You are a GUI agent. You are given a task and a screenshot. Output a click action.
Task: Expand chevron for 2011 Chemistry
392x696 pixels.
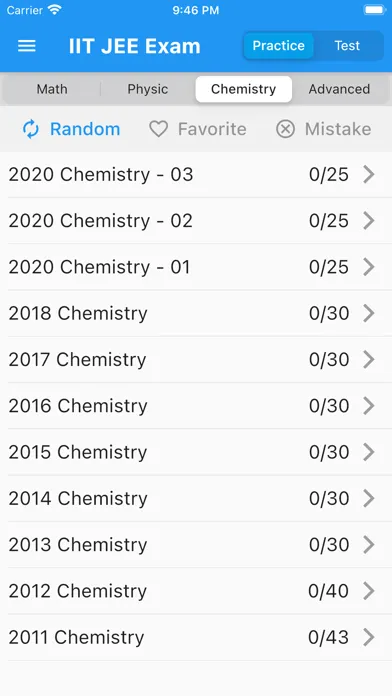click(369, 637)
